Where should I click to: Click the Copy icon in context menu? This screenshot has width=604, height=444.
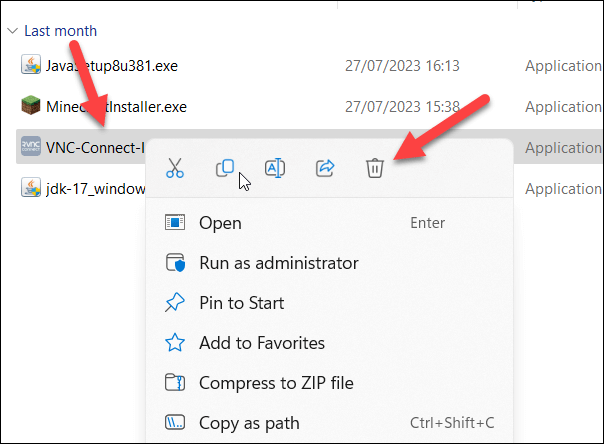click(x=225, y=168)
